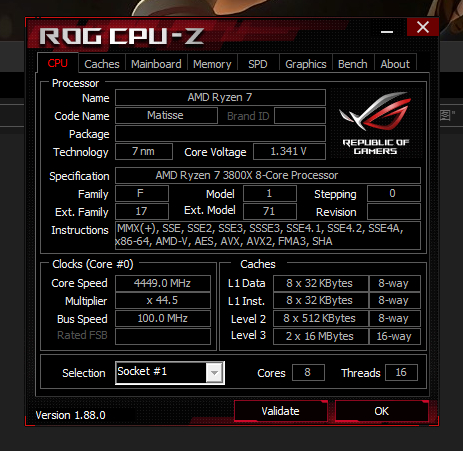The width and height of the screenshot is (463, 451).
Task: Click the Specification field with Ryzen 7 3800X
Action: coord(268,175)
